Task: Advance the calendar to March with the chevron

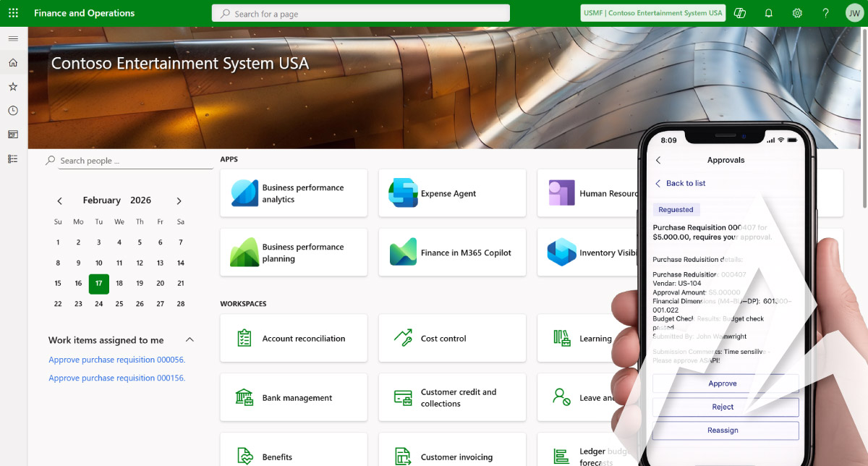Action: pos(179,200)
